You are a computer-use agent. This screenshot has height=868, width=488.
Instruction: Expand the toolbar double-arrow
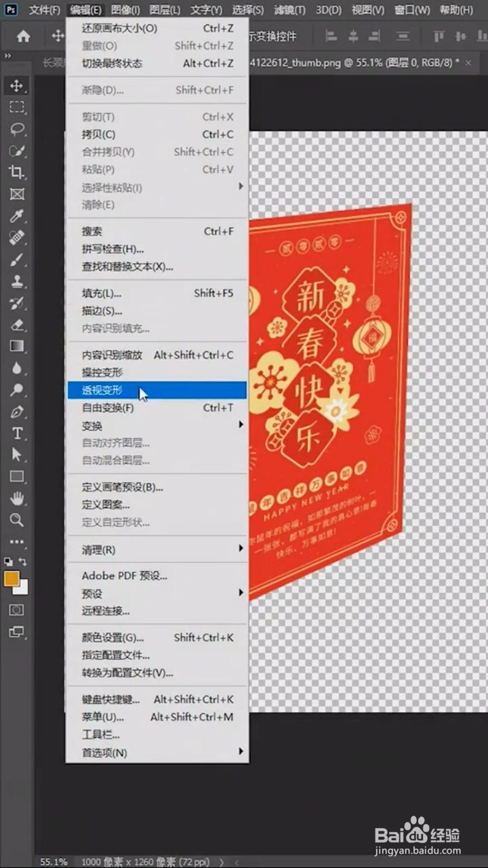7,56
